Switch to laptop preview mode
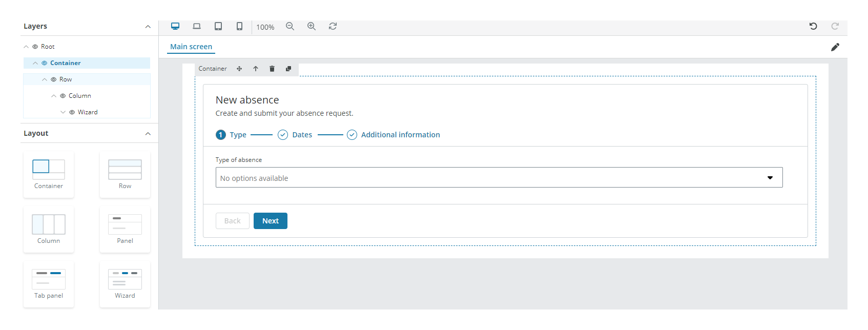Image resolution: width=868 pixels, height=330 pixels. point(197,26)
